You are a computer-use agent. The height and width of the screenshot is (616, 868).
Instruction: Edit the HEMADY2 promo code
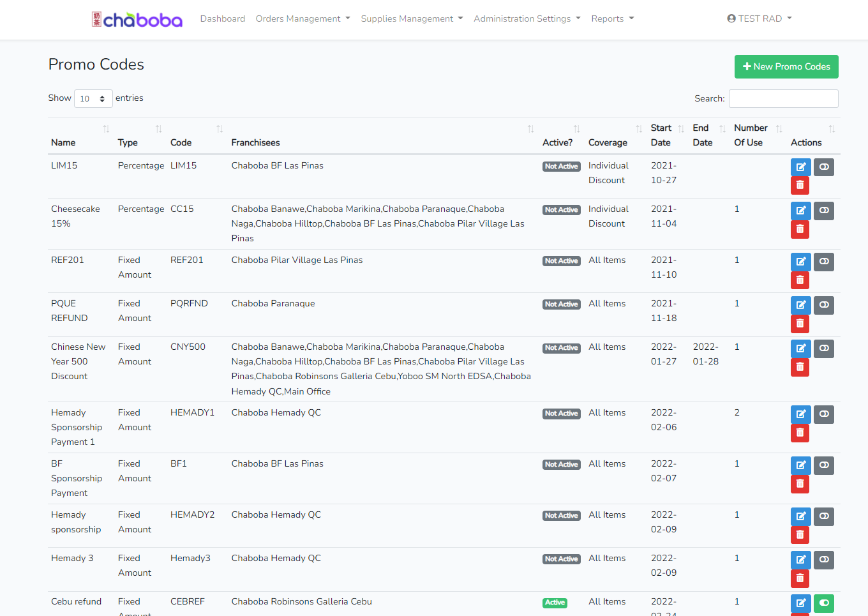coord(800,516)
